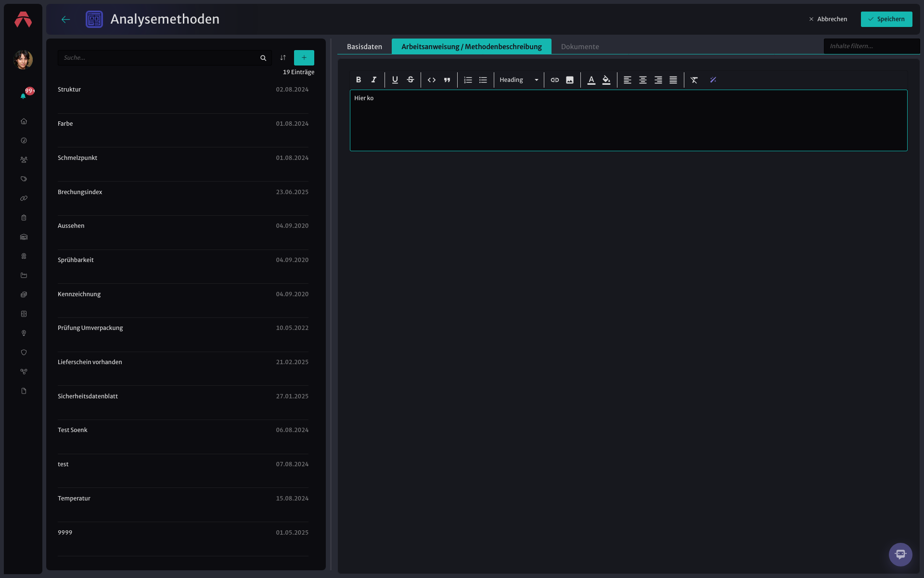The image size is (924, 578).
Task: Open the text color picker
Action: [x=591, y=80]
